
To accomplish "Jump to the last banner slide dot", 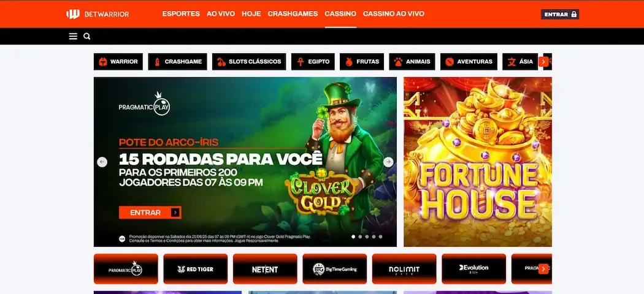I will tap(380, 236).
